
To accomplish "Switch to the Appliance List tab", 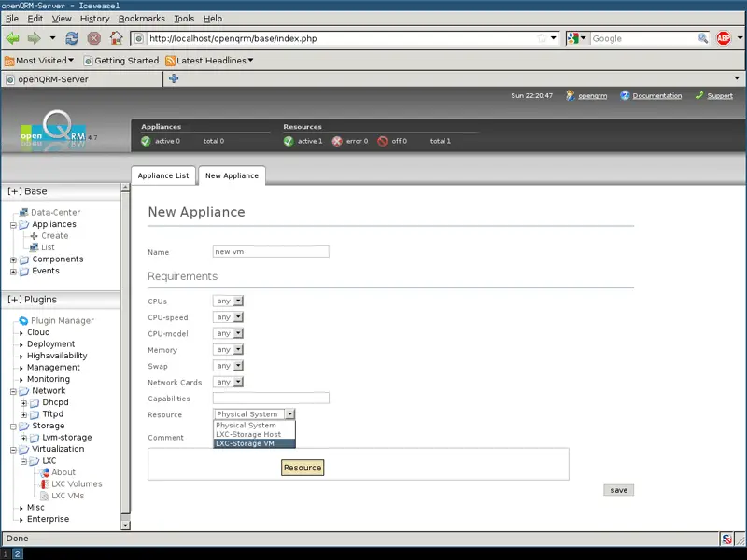I will pos(163,175).
